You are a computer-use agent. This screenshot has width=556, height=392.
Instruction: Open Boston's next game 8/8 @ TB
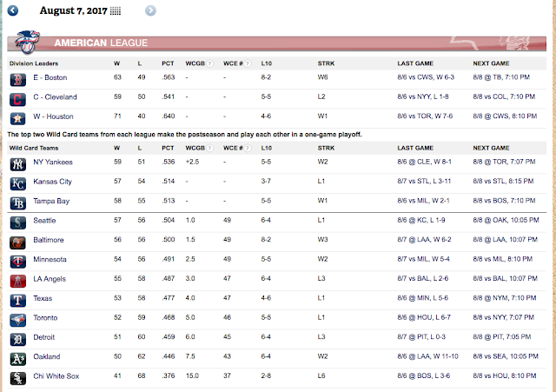501,77
